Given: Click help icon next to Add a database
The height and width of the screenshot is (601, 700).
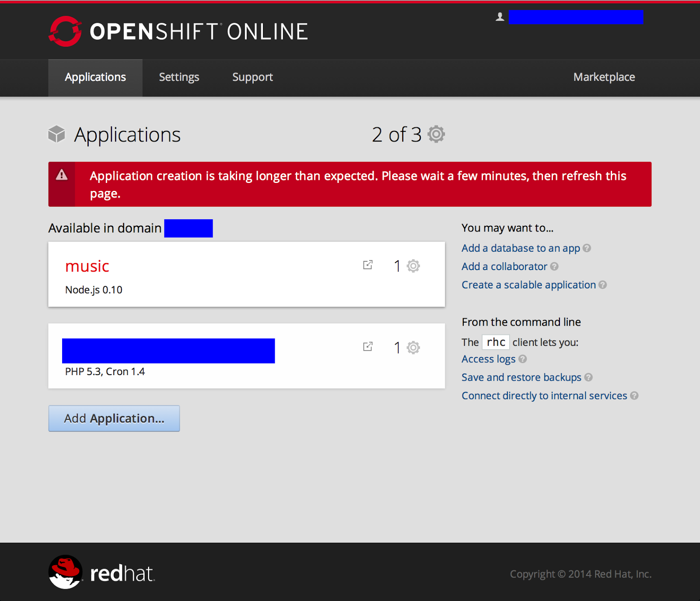Looking at the screenshot, I should click(587, 248).
